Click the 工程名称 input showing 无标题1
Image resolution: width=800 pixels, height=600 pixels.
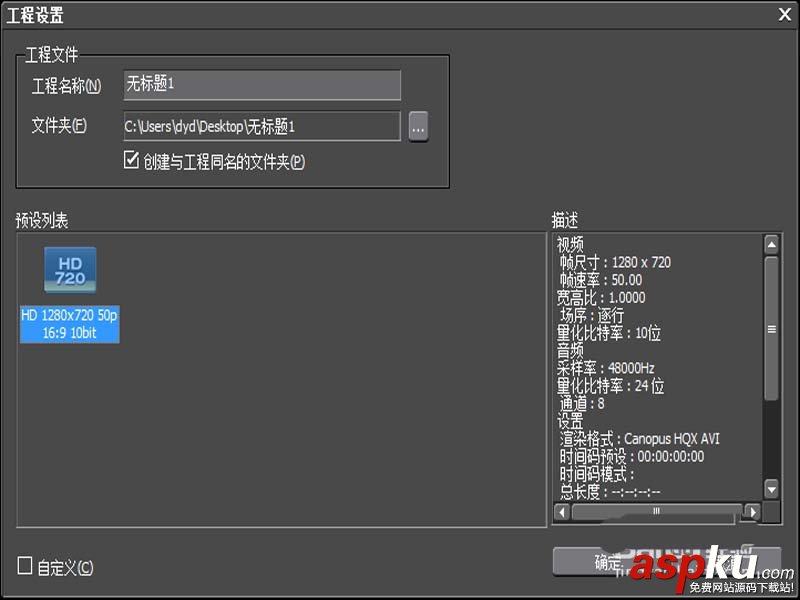coord(260,85)
